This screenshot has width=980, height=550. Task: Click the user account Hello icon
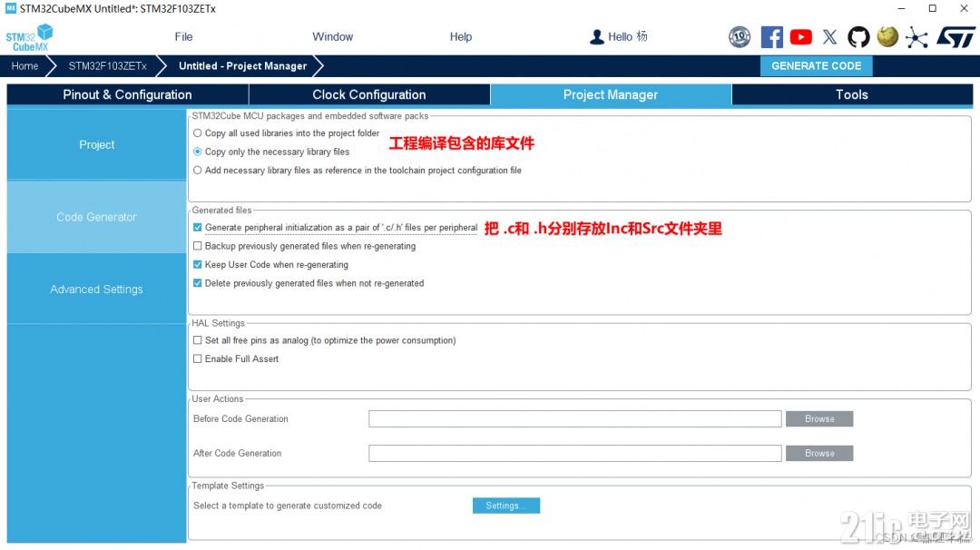597,37
